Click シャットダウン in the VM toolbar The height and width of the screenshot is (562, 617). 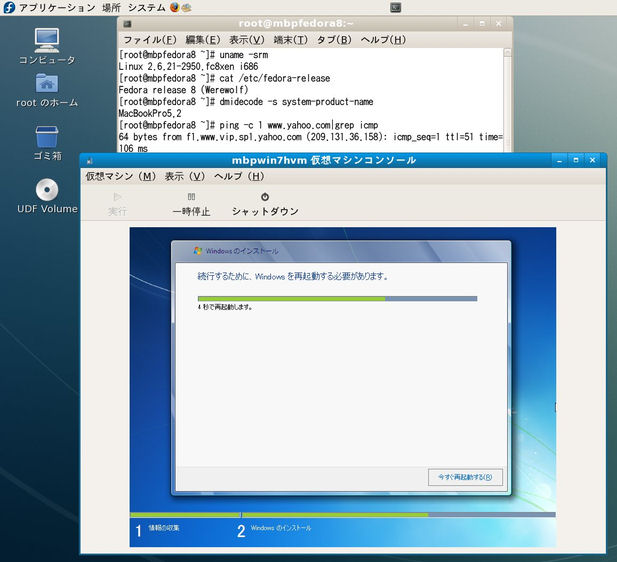pos(265,204)
